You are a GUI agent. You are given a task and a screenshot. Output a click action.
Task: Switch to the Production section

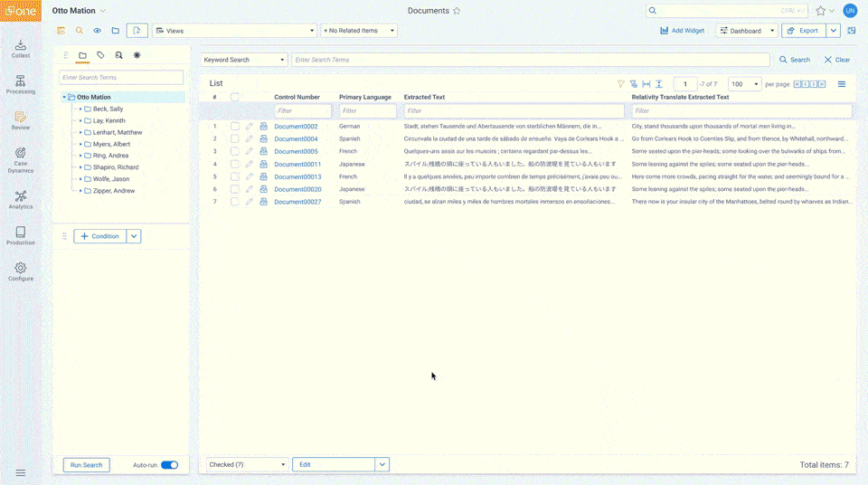point(20,236)
